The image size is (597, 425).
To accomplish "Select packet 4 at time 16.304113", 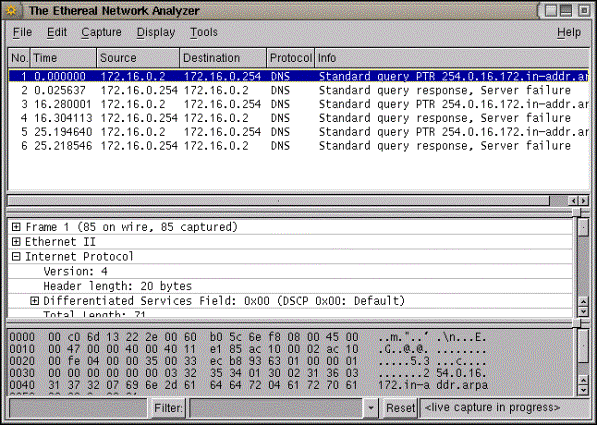I will [298, 118].
